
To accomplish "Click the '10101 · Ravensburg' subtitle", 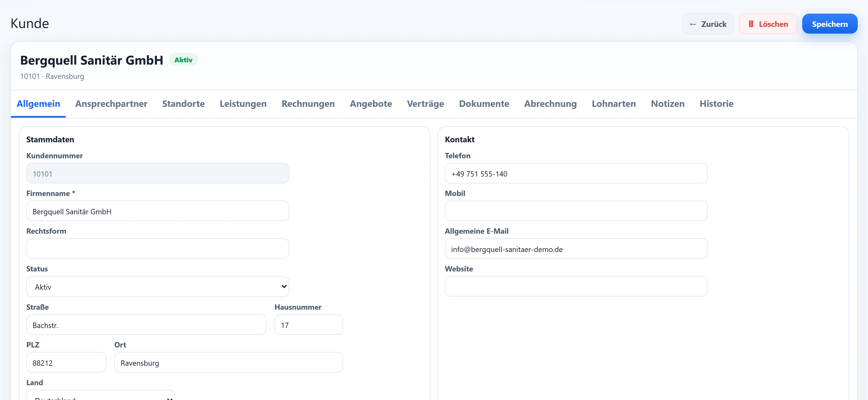I will (x=52, y=76).
